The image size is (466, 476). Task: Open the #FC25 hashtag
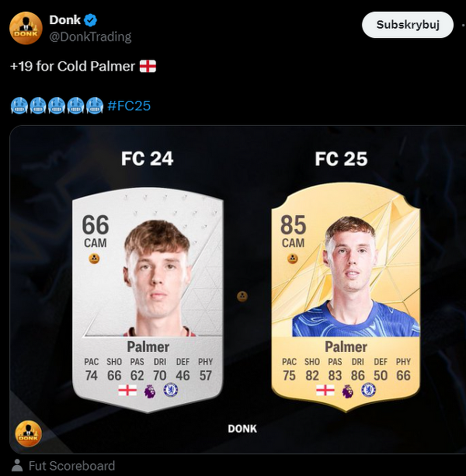[129, 106]
